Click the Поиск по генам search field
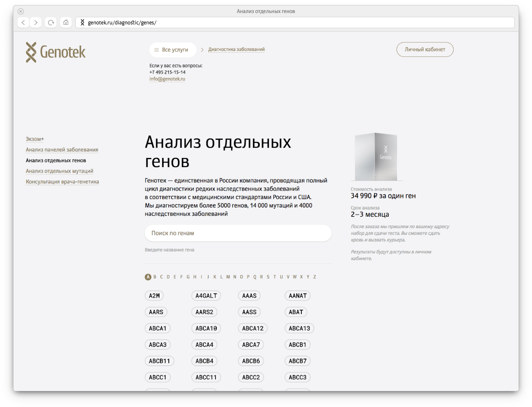Image resolution: width=532 pixels, height=407 pixels. click(x=238, y=233)
